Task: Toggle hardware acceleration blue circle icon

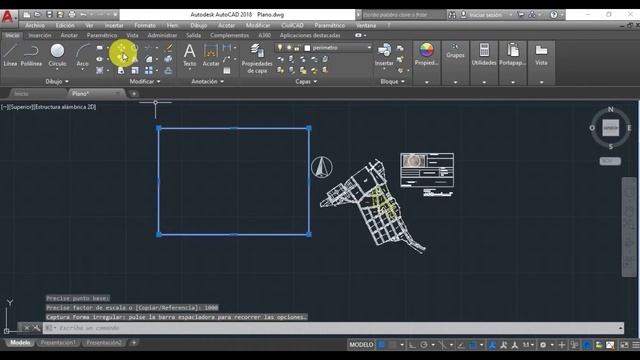Action: 587,345
